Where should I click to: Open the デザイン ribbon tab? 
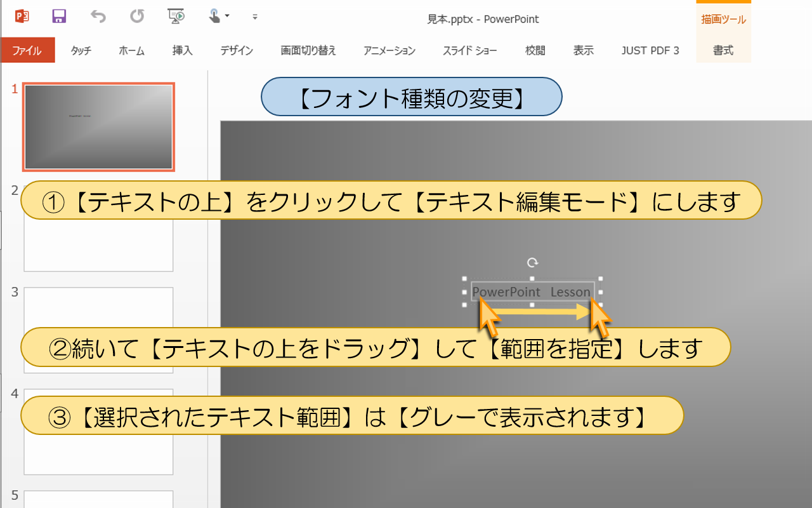click(237, 51)
